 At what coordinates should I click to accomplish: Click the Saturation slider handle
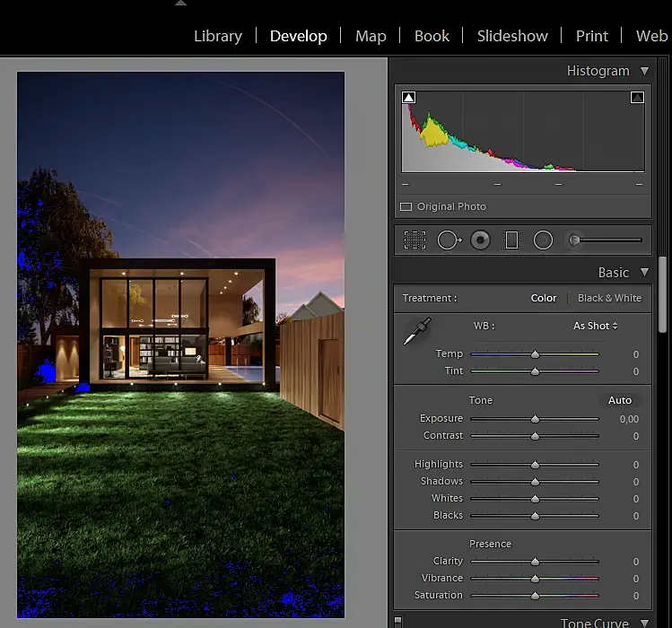pos(535,596)
